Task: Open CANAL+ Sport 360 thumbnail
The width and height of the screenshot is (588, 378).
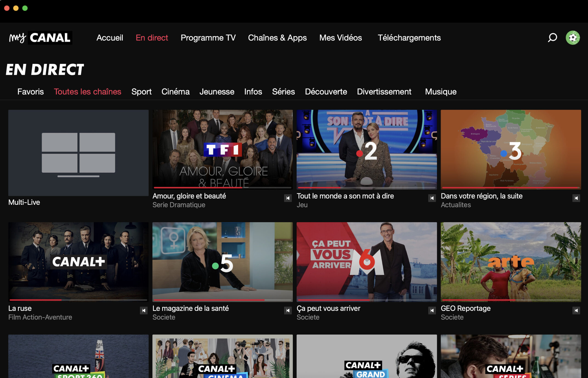Action: [78, 356]
